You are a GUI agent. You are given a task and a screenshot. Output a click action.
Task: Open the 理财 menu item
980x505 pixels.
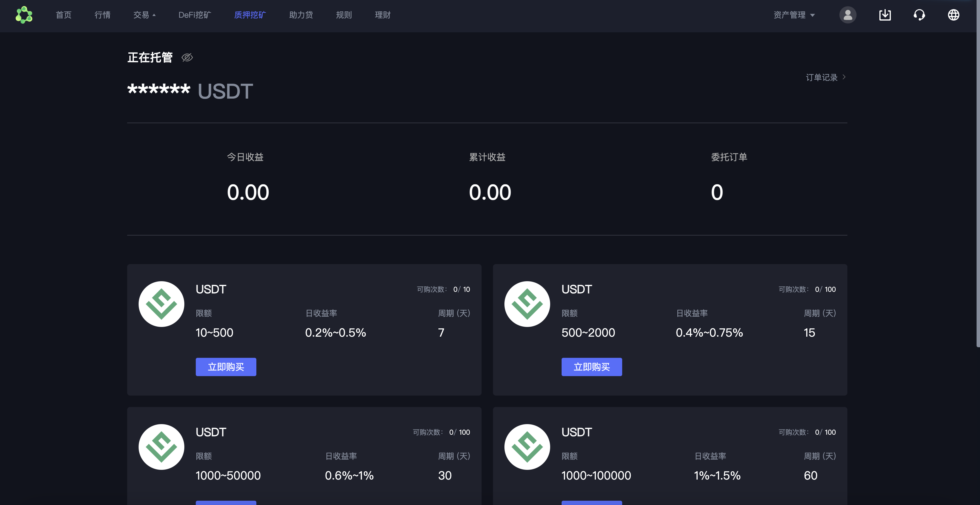coord(383,15)
